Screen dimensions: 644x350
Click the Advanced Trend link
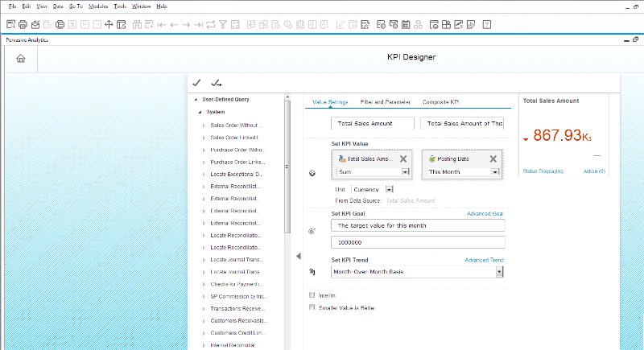coord(484,260)
